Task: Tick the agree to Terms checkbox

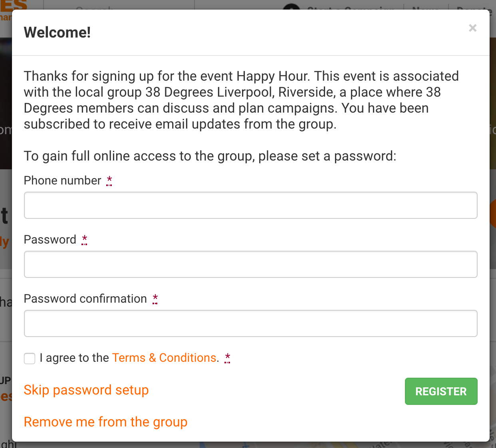Action: point(30,358)
